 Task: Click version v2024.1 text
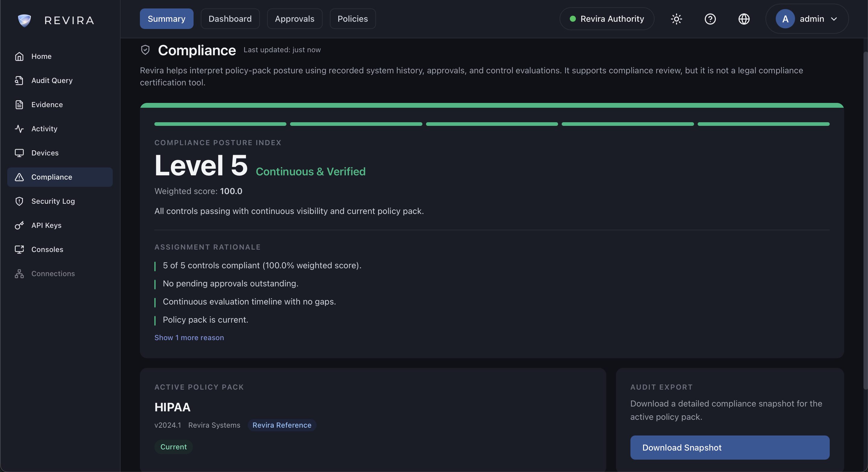click(x=168, y=425)
